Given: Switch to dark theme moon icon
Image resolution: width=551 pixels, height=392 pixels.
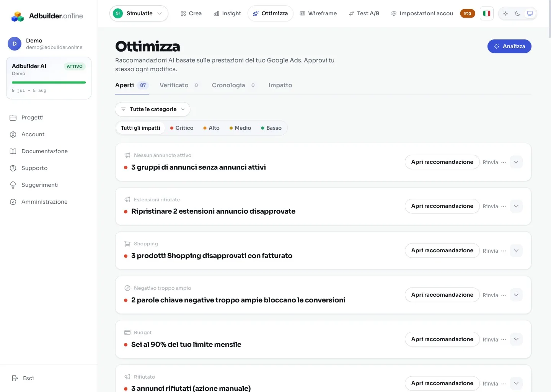Looking at the screenshot, I should [x=518, y=13].
